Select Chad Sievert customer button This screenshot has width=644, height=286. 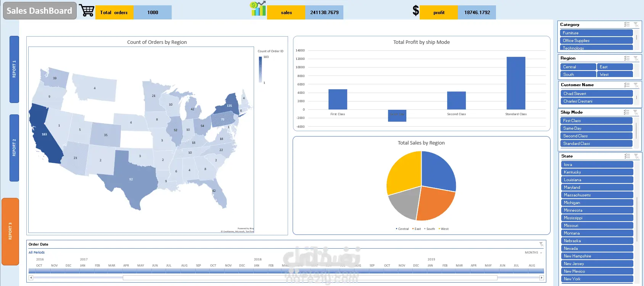coord(597,93)
